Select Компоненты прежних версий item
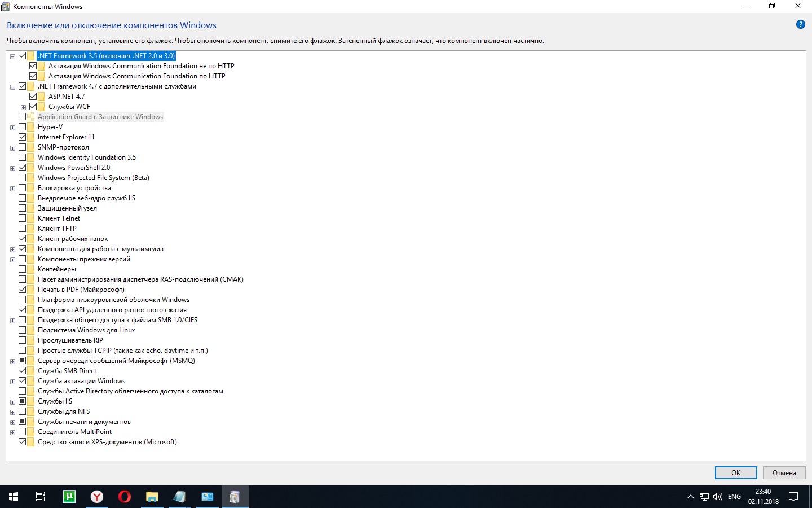The width and height of the screenshot is (812, 508). click(84, 259)
